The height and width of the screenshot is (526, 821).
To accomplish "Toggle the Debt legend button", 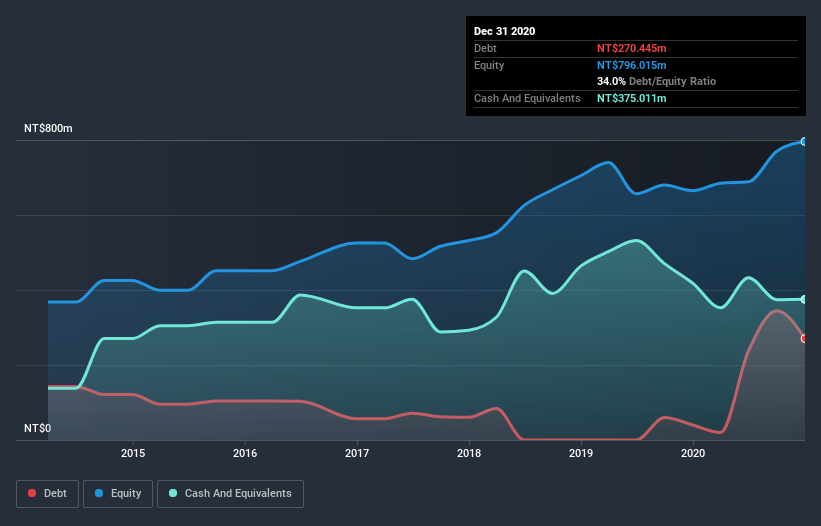I will click(47, 494).
